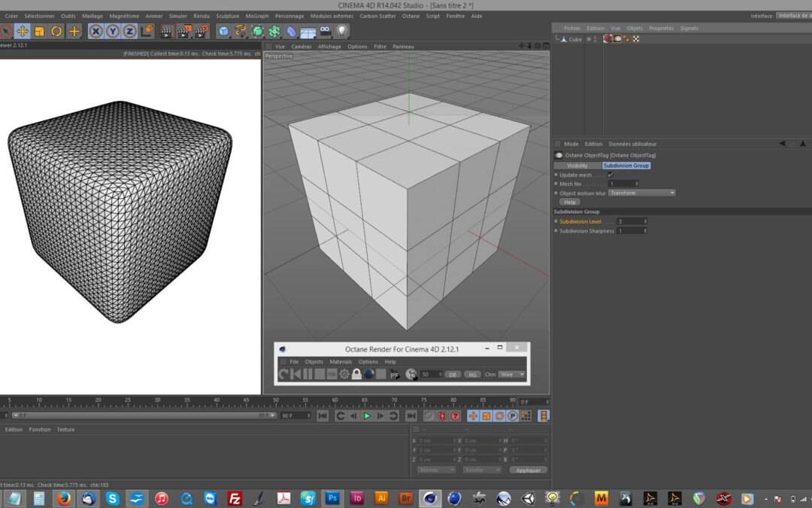
Task: Click the lock icon in Octane toolbar
Action: (356, 374)
